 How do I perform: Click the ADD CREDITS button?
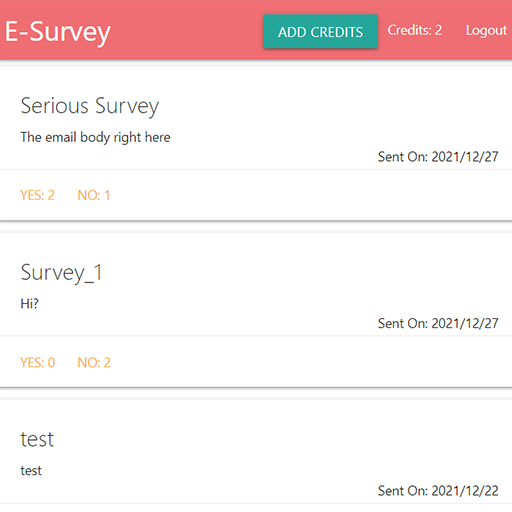coord(320,32)
